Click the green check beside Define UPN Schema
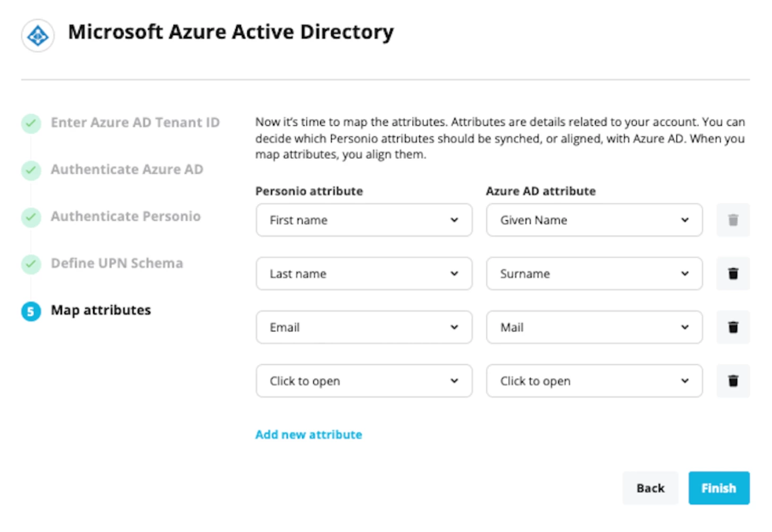The width and height of the screenshot is (772, 532). point(31,264)
